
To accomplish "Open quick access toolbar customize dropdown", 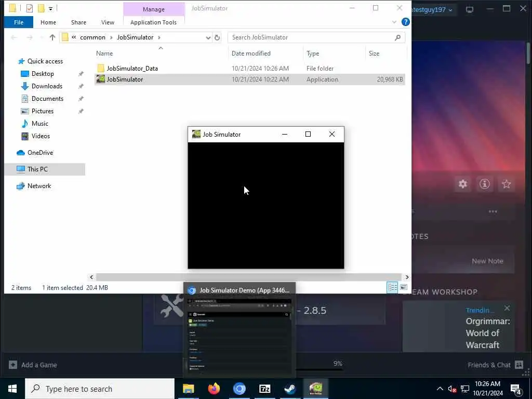I will pos(50,8).
